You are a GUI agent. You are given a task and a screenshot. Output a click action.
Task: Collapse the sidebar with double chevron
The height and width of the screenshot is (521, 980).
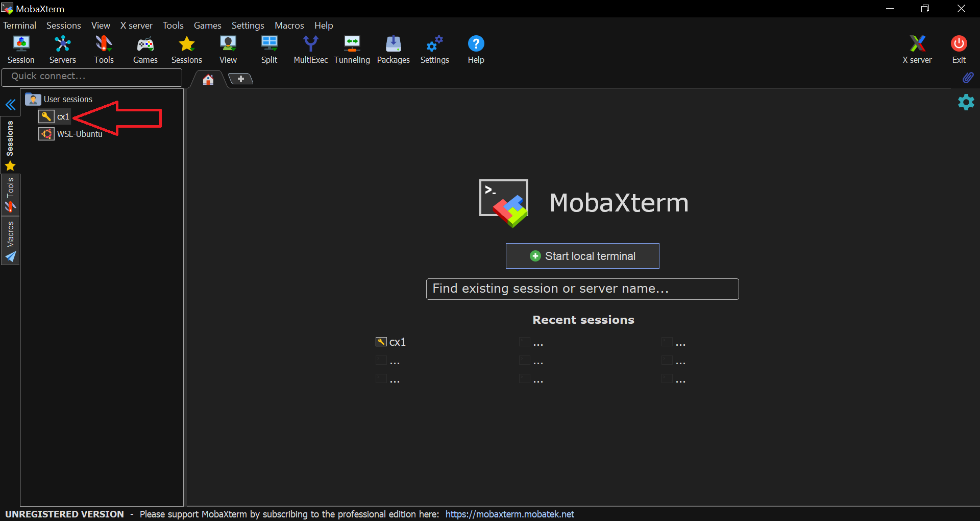[x=11, y=105]
